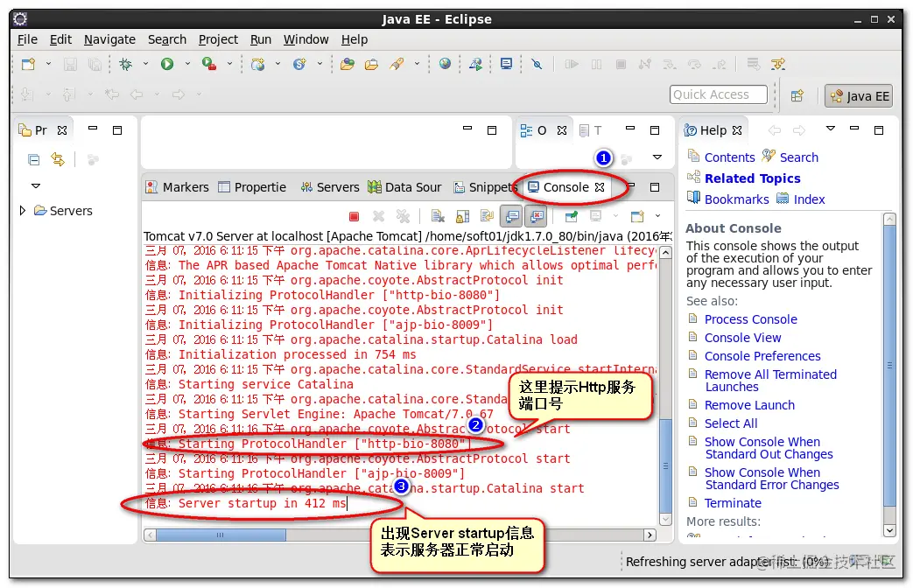The width and height of the screenshot is (913, 588).
Task: Click the Java EE perspective button
Action: (859, 96)
